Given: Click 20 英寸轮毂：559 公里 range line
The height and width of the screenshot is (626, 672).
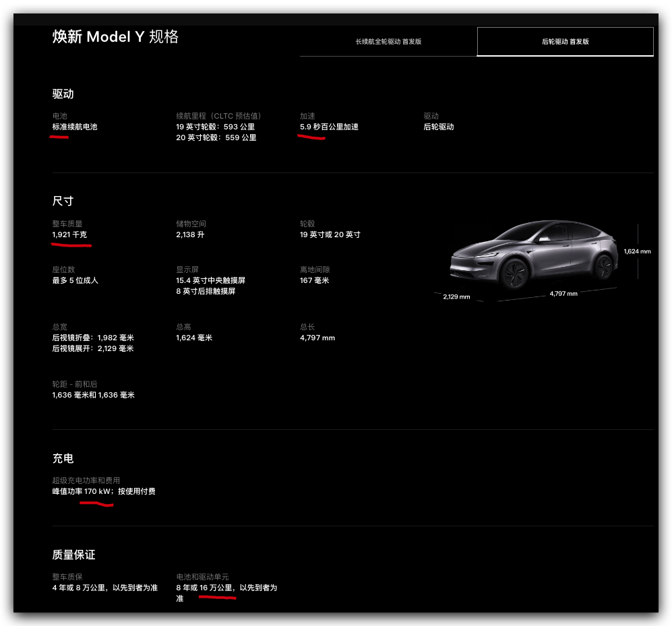Looking at the screenshot, I should (216, 137).
